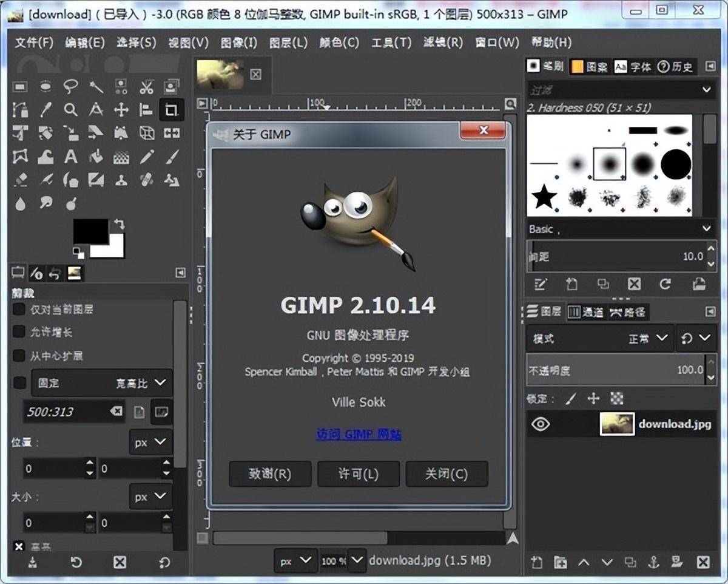Choose the Move tool
This screenshot has width=728, height=584.
click(x=121, y=110)
